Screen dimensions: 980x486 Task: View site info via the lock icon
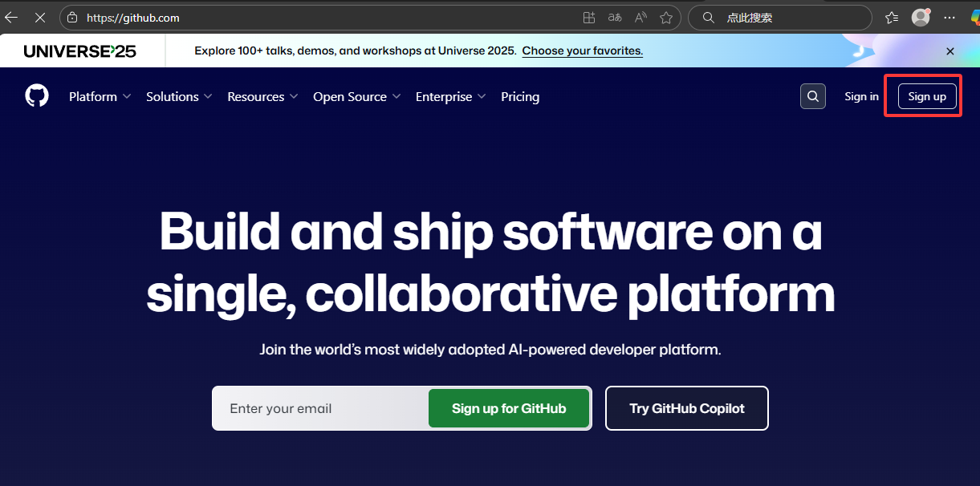tap(72, 17)
